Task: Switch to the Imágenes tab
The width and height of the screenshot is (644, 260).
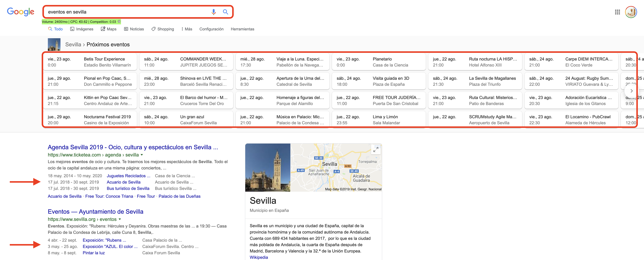Action: pyautogui.click(x=82, y=29)
